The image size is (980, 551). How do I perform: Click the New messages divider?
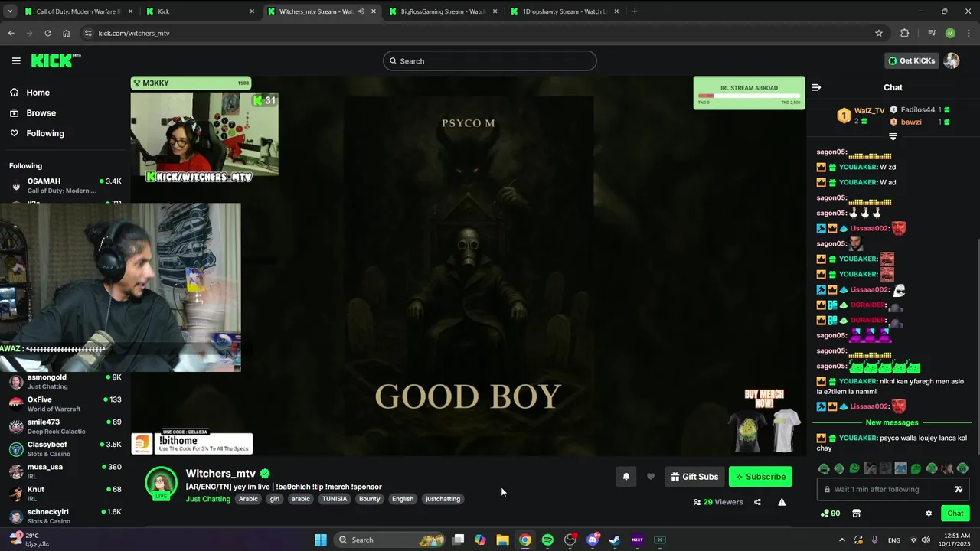[892, 422]
